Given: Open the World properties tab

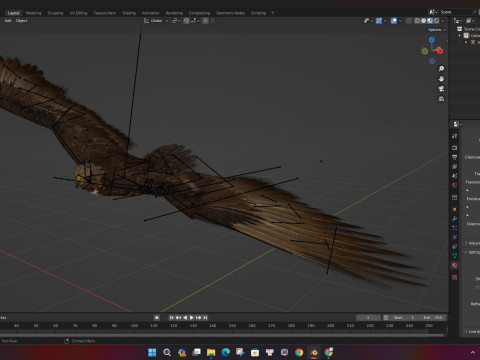Looking at the screenshot, I should (455, 185).
